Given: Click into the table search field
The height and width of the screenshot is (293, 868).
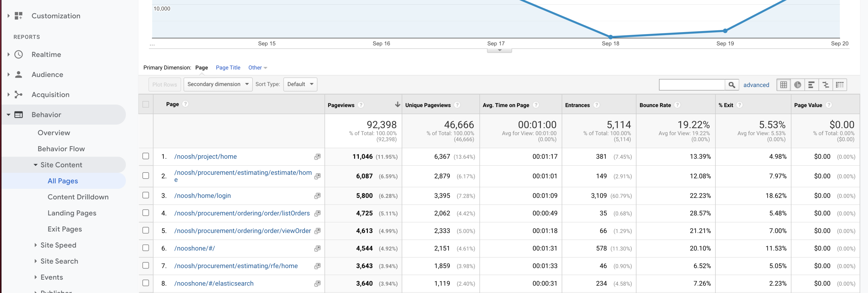Looking at the screenshot, I should click(692, 85).
